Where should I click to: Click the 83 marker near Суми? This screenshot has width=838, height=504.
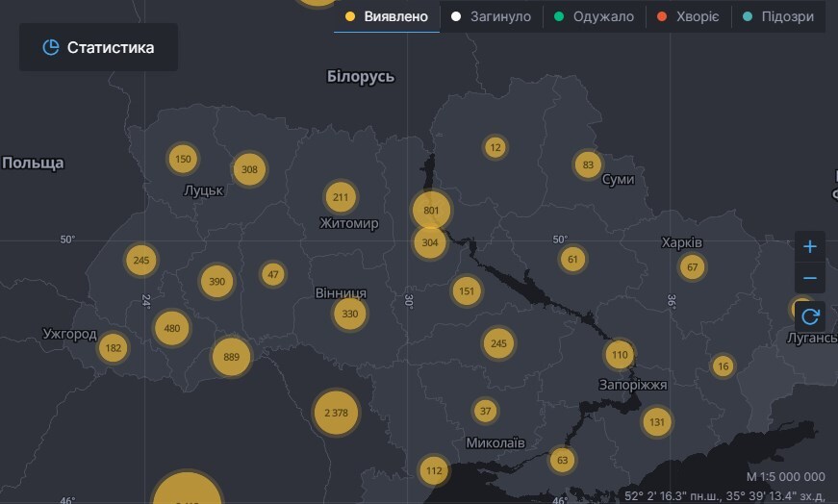pyautogui.click(x=588, y=165)
